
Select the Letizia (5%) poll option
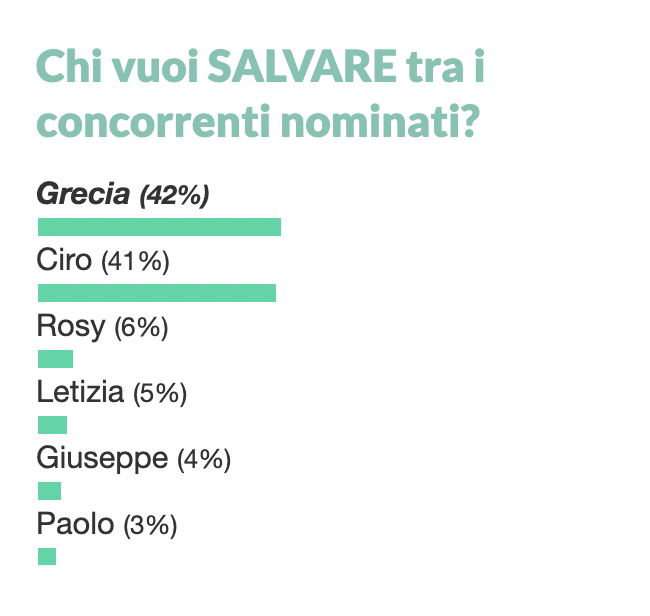112,393
